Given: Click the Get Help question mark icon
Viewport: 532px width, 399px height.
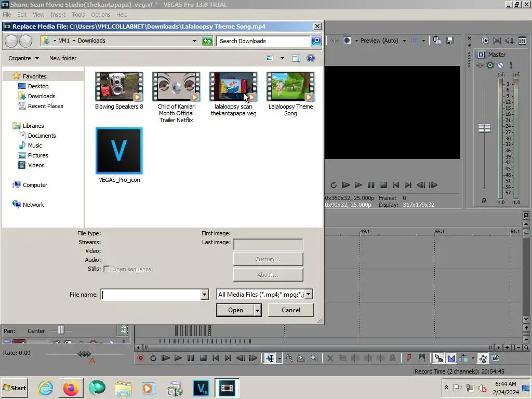Looking at the screenshot, I should pyautogui.click(x=311, y=58).
